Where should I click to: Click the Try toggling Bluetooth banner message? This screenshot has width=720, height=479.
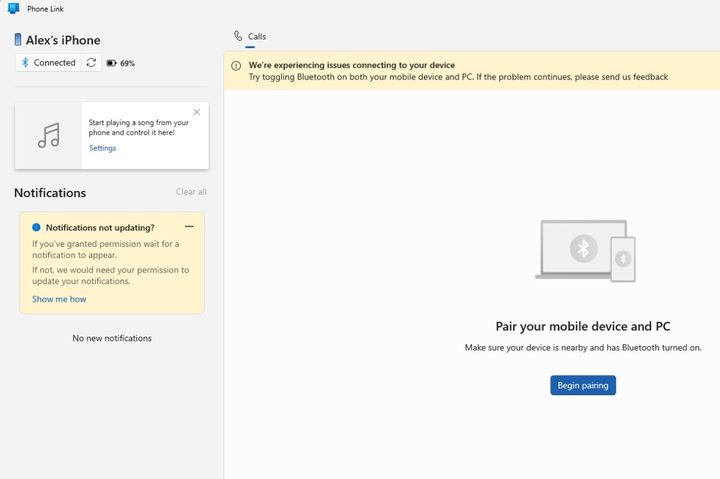click(x=458, y=77)
